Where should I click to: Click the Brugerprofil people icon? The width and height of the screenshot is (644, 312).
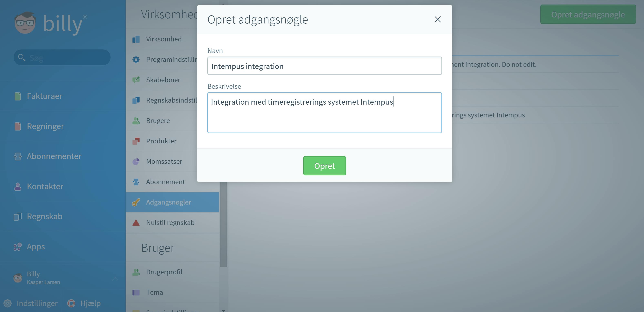136,272
